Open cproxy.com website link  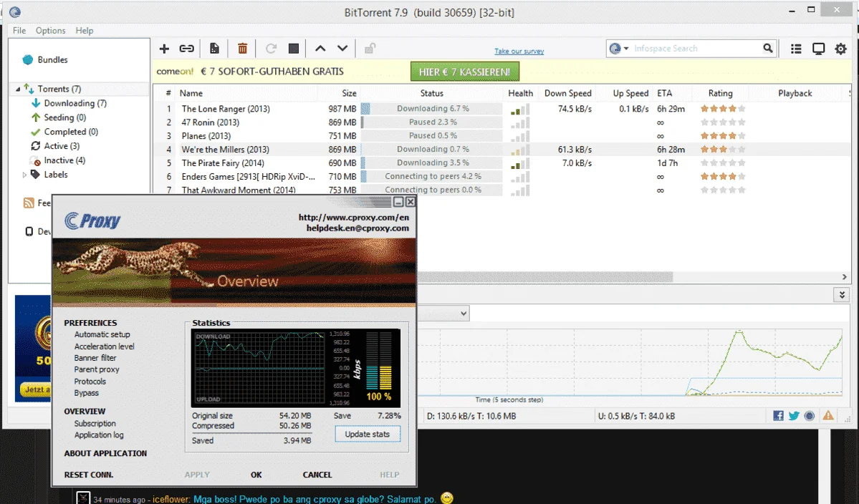[x=353, y=217]
